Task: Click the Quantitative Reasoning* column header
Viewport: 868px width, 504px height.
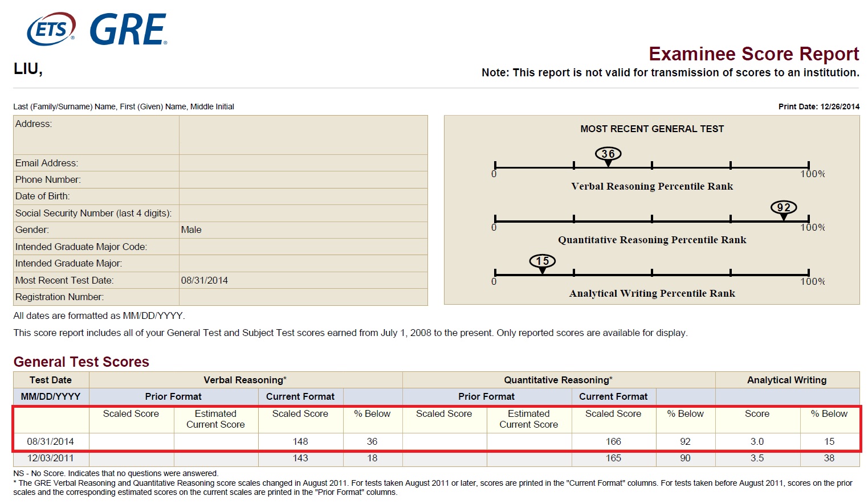Action: [x=559, y=380]
